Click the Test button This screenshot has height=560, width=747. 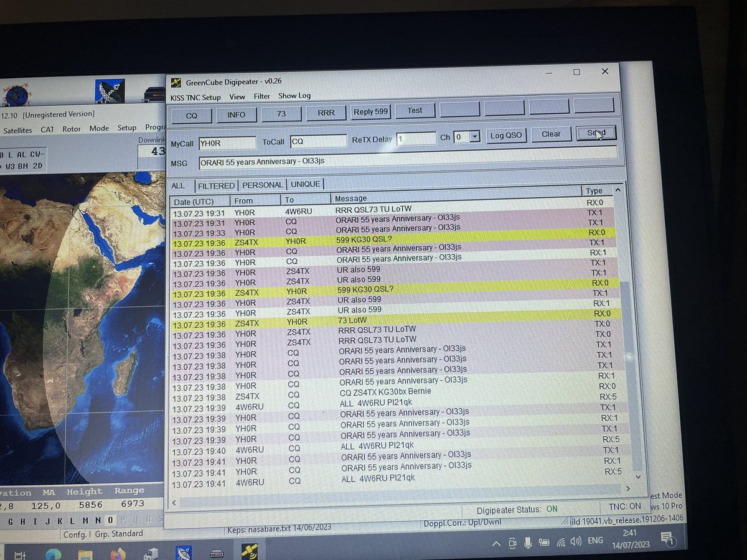pyautogui.click(x=415, y=111)
